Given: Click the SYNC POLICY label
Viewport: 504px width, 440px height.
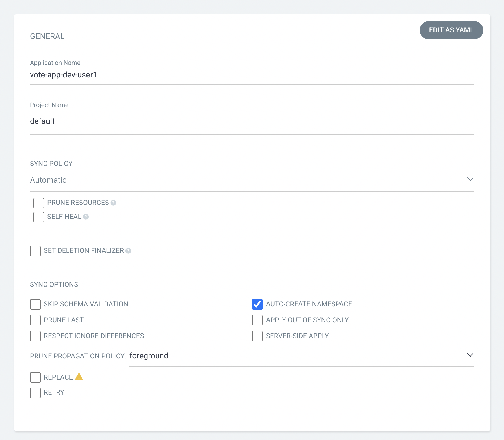Looking at the screenshot, I should tap(51, 164).
